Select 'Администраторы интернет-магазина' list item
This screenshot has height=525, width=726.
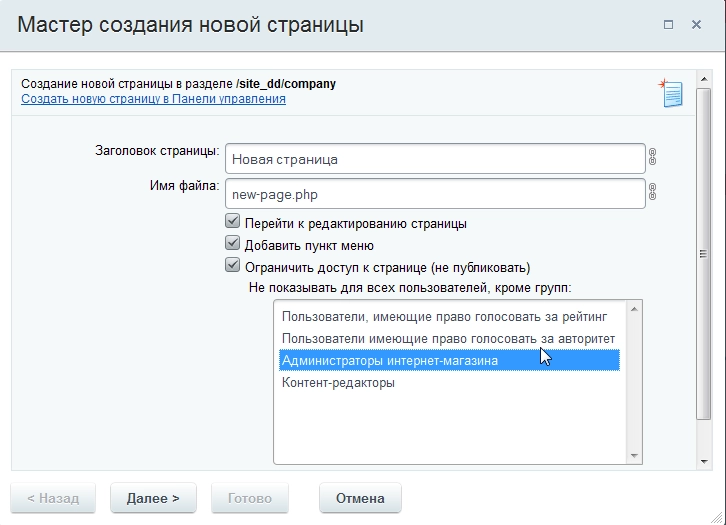(390, 360)
